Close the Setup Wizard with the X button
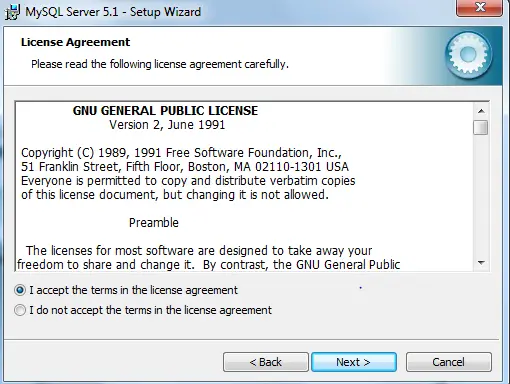Viewport: 510px width, 384px height. (479, 8)
